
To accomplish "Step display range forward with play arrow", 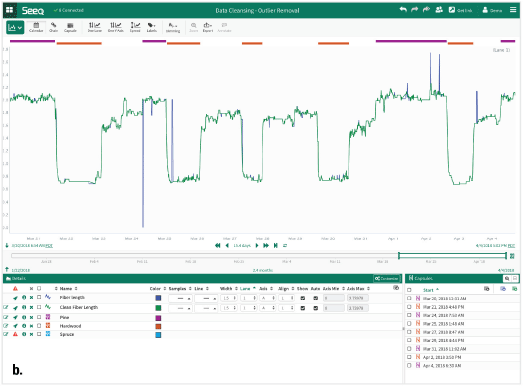I will [257, 246].
